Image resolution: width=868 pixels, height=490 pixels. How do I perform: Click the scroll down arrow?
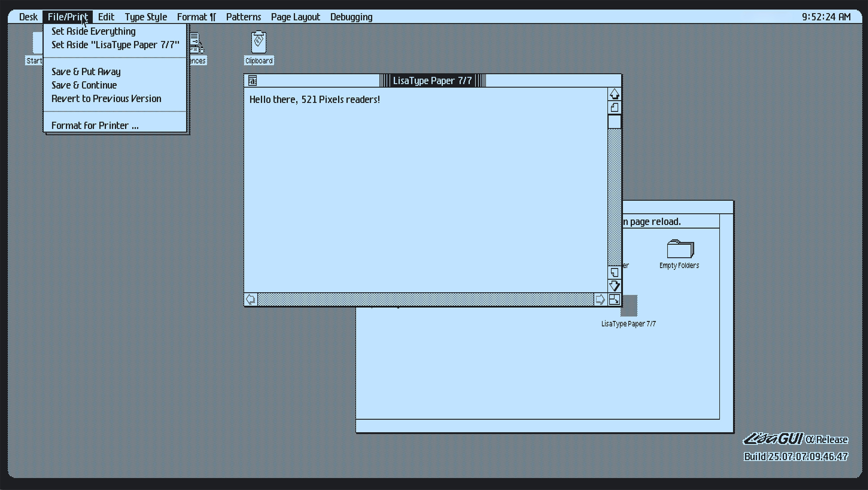(x=614, y=286)
